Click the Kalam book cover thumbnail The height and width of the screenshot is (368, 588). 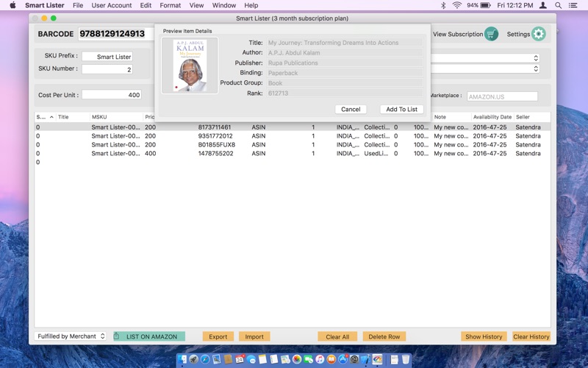[190, 66]
